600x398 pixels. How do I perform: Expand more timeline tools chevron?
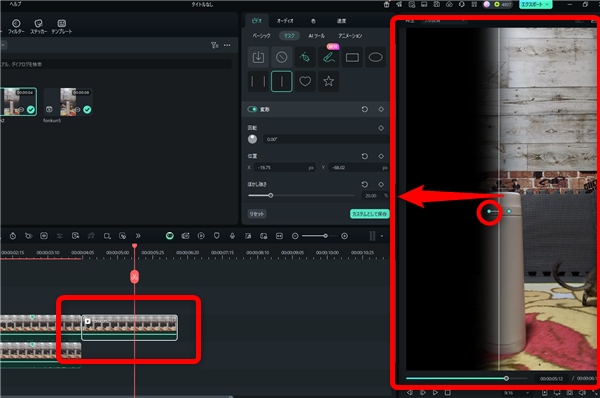tap(138, 236)
